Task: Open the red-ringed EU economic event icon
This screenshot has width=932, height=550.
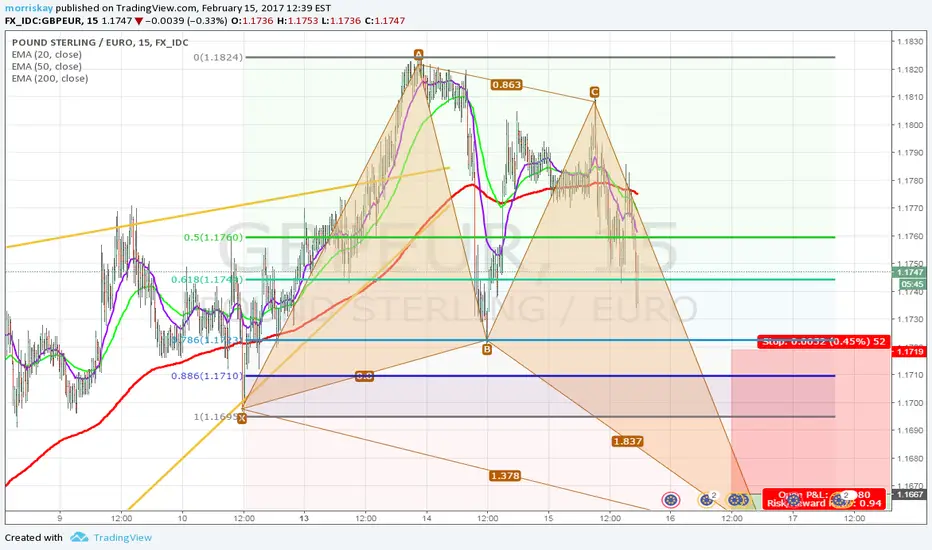Action: click(x=670, y=500)
